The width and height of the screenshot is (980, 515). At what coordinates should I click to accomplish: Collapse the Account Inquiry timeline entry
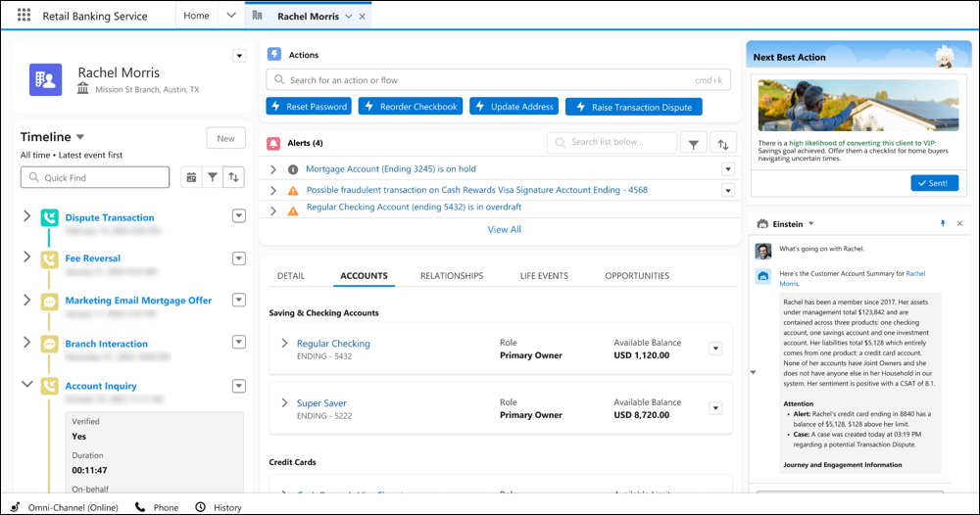pos(26,384)
